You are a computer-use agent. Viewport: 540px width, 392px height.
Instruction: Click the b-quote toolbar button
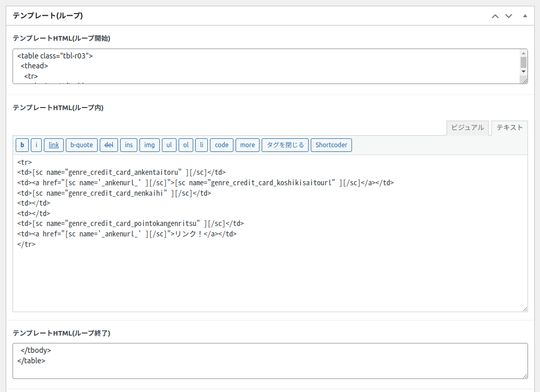[x=81, y=145]
